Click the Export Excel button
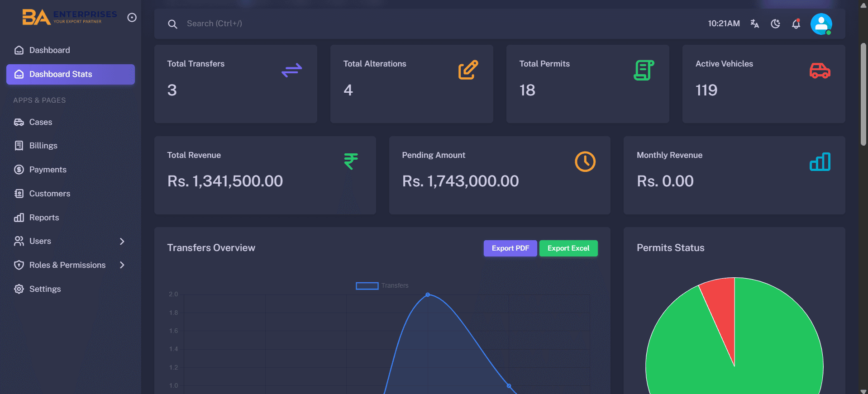Image resolution: width=868 pixels, height=394 pixels. (x=568, y=248)
